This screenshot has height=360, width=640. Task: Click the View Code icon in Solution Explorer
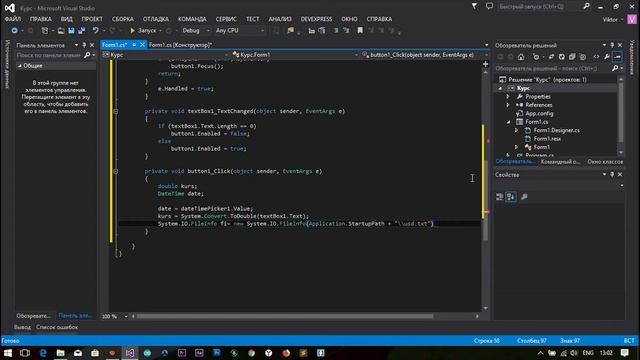[596, 57]
